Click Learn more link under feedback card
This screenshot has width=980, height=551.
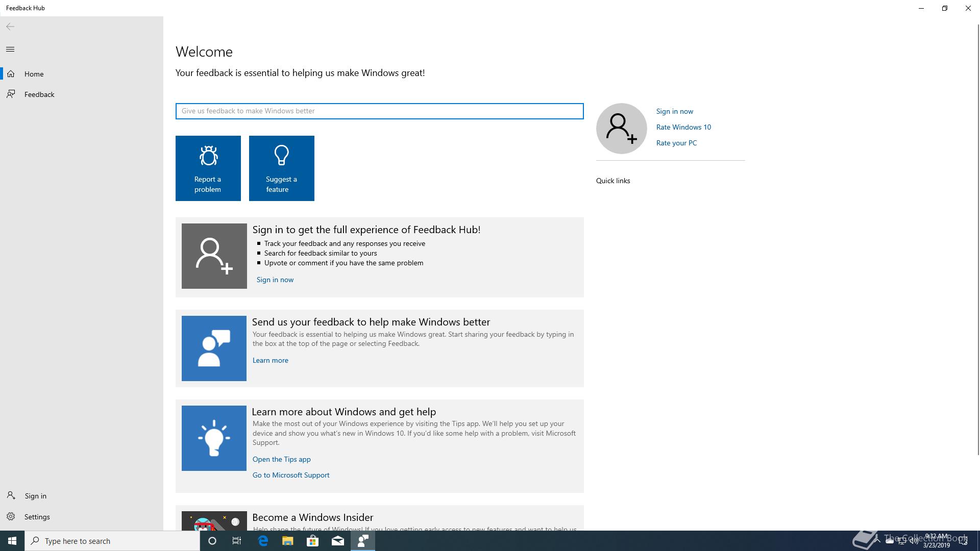(x=270, y=360)
